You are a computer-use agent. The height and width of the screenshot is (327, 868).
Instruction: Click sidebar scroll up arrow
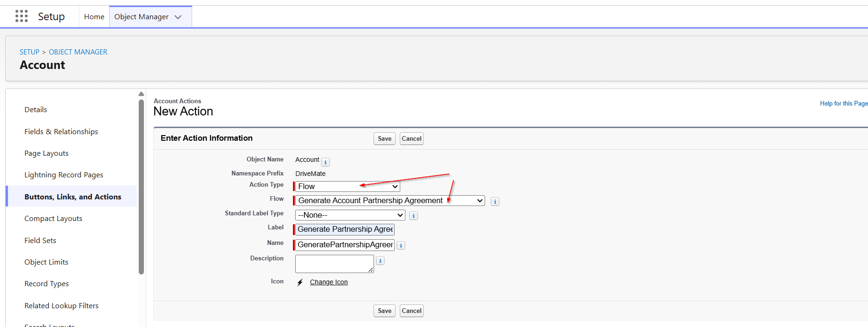coord(141,94)
